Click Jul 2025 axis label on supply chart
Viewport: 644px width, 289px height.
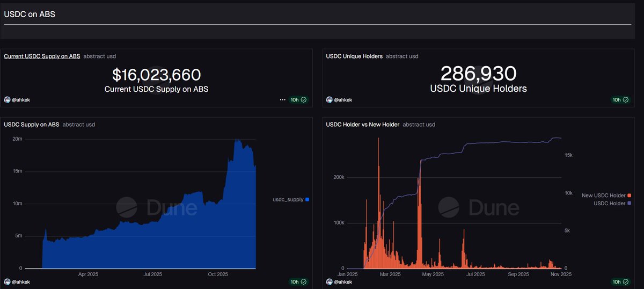pyautogui.click(x=153, y=274)
